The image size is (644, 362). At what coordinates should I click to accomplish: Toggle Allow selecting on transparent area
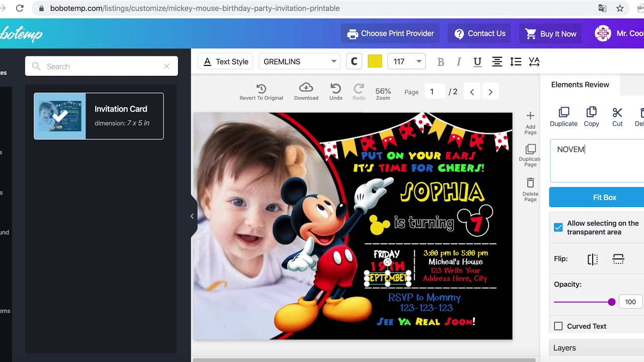point(558,227)
